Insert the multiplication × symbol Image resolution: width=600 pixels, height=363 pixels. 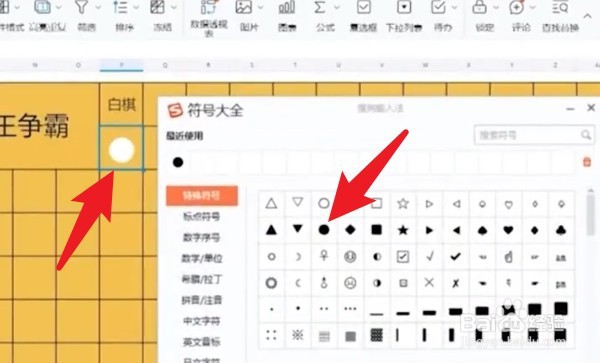429,283
